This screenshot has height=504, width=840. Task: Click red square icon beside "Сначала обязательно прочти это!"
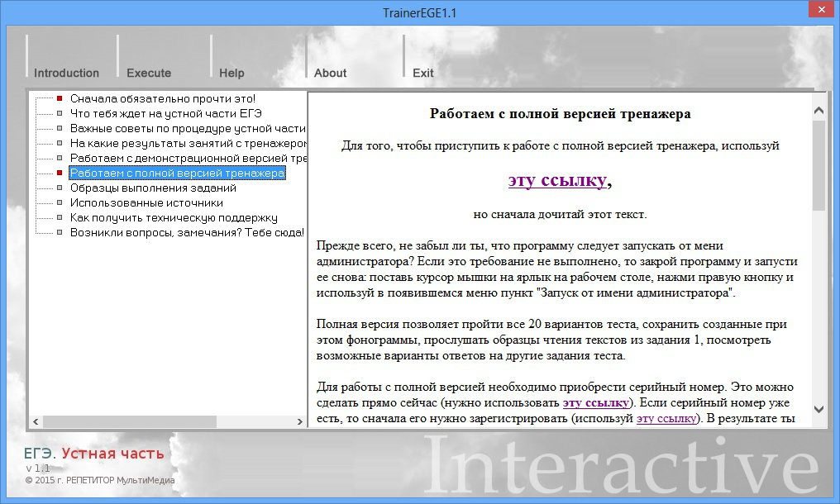pos(60,99)
